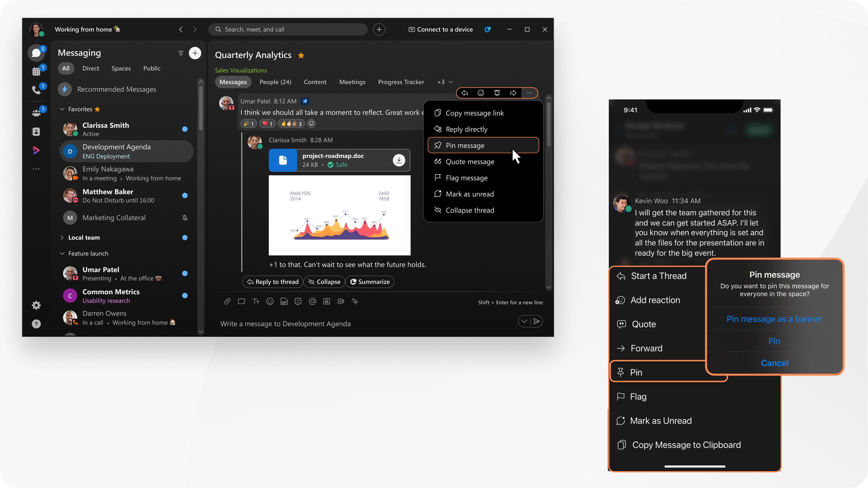Expand the Favorites section in sidebar

(61, 109)
